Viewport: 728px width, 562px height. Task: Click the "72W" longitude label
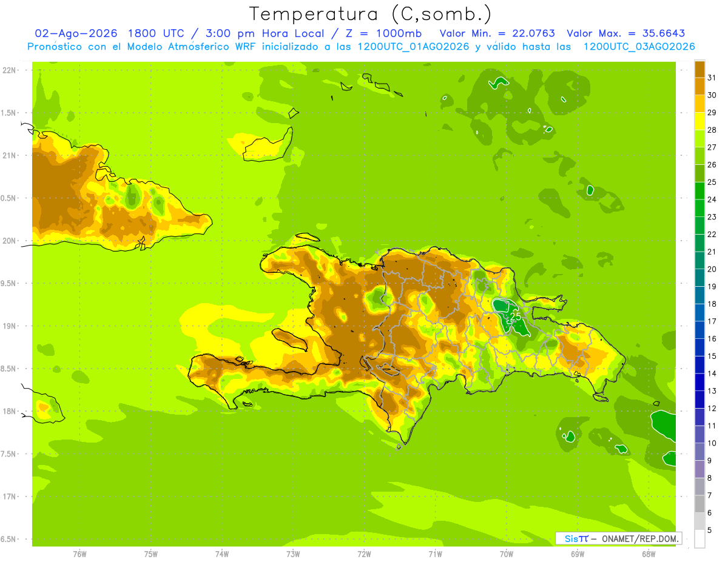click(x=364, y=554)
